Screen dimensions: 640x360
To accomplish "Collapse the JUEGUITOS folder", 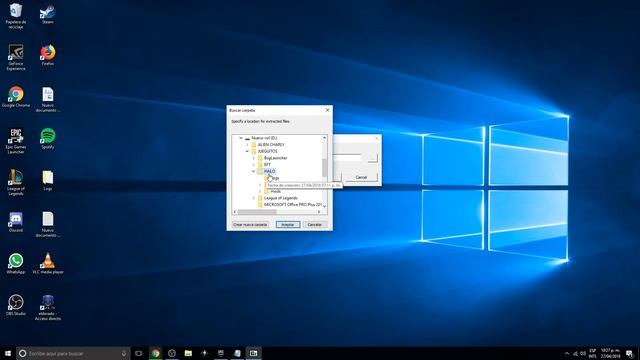I will pyautogui.click(x=247, y=151).
